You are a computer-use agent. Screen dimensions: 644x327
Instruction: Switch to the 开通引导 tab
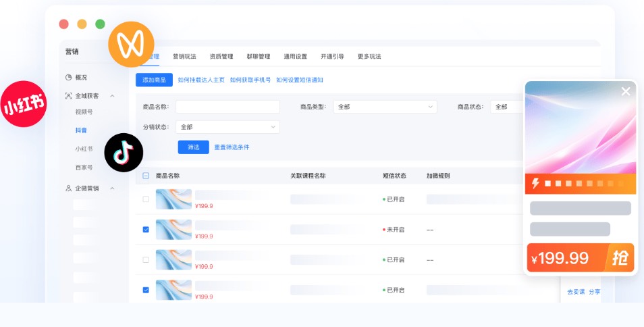point(332,56)
